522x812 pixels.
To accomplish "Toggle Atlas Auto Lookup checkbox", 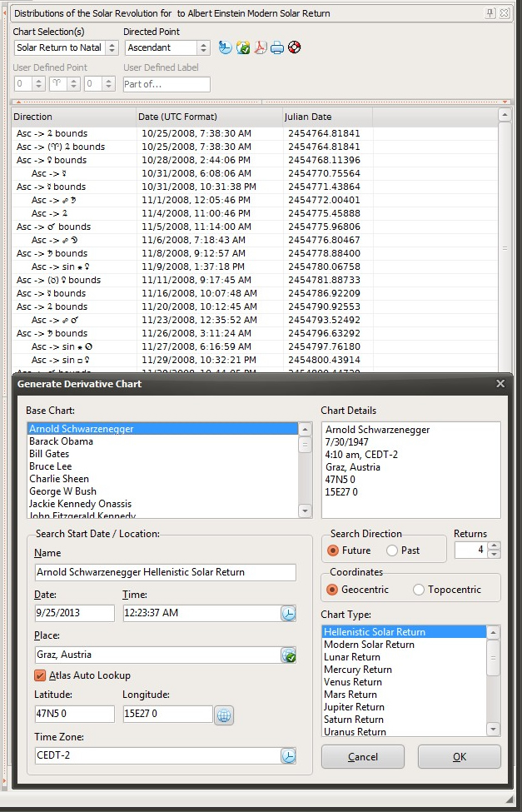I will (x=40, y=675).
